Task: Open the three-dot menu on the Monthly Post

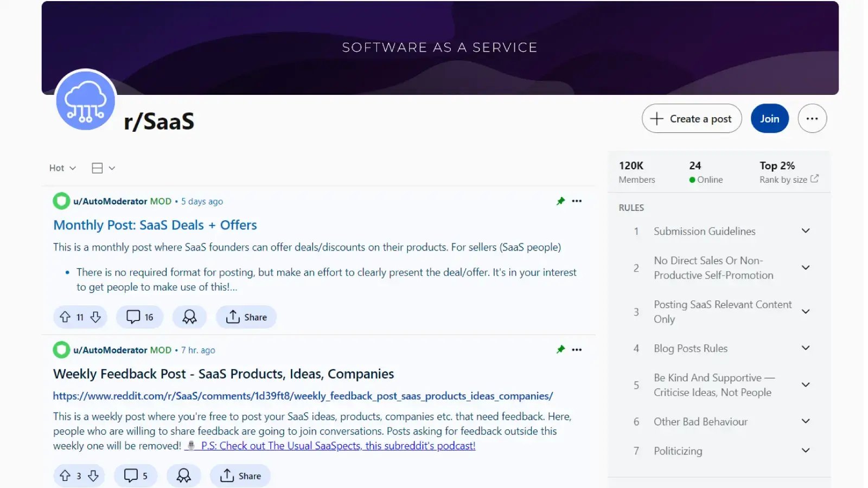Action: click(x=577, y=201)
